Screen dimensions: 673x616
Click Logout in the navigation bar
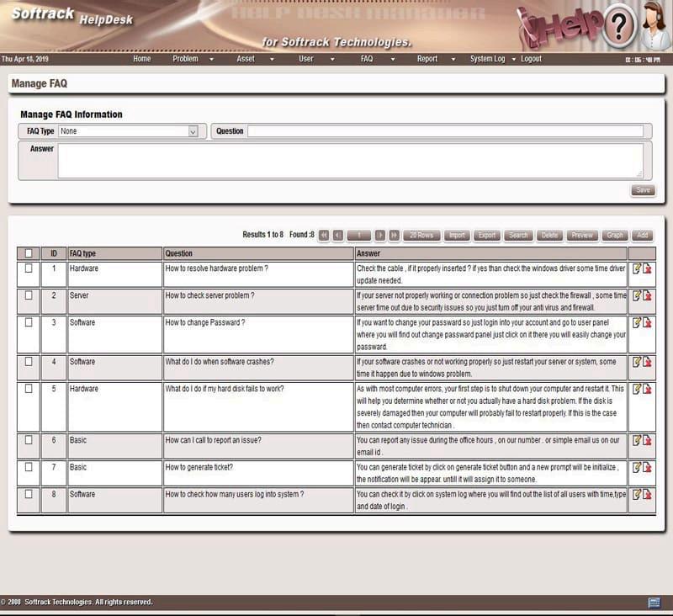pos(531,59)
